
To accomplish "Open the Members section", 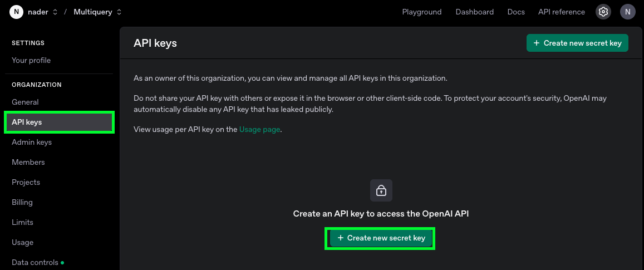I will pyautogui.click(x=28, y=163).
